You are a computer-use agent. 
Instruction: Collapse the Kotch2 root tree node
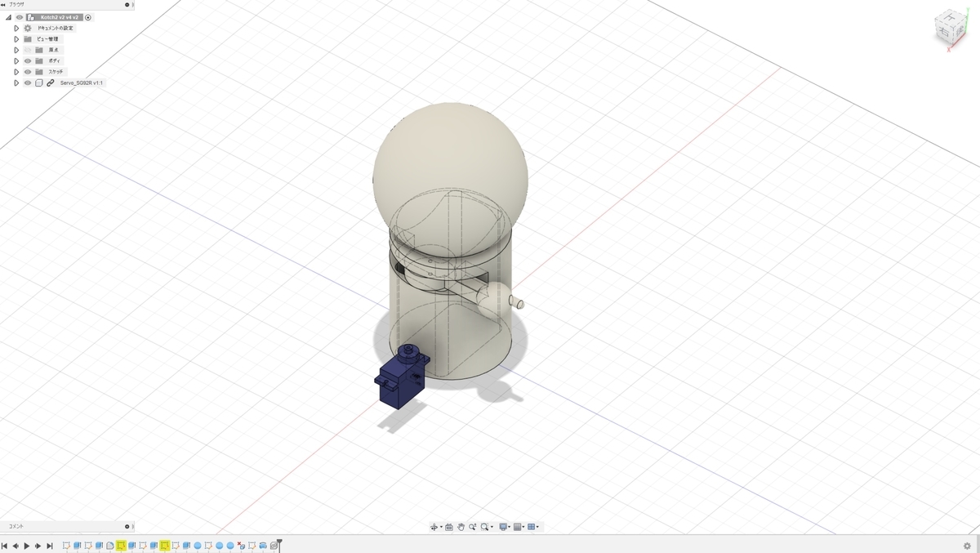(8, 17)
